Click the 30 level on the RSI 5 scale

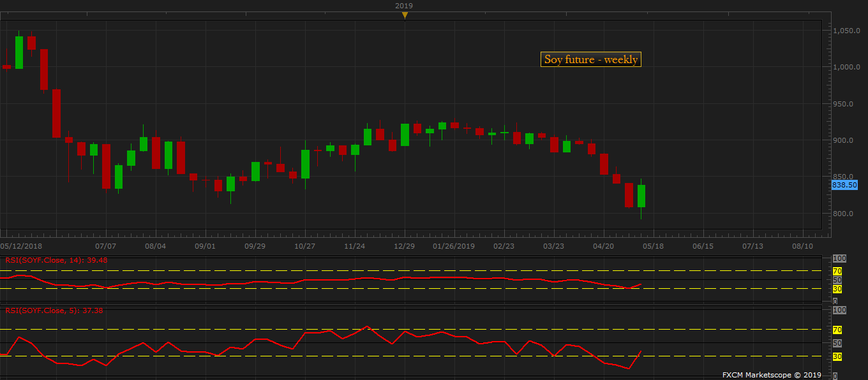tap(837, 356)
